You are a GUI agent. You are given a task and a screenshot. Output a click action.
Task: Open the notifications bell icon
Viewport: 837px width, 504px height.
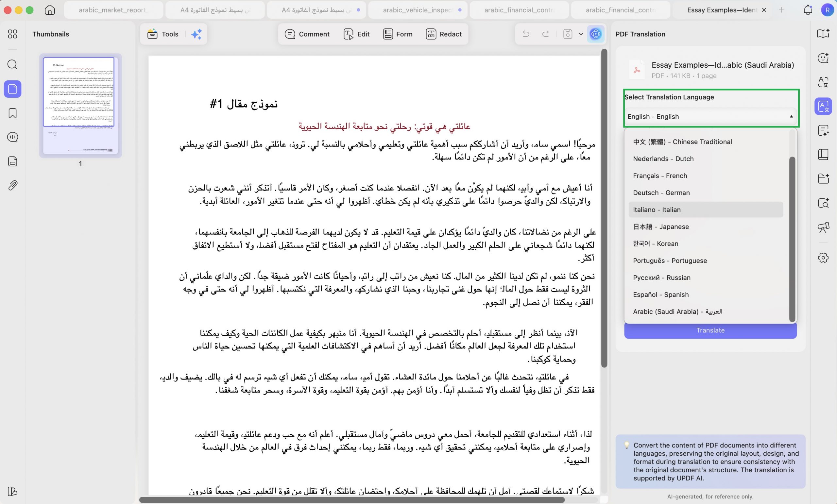[x=808, y=10]
